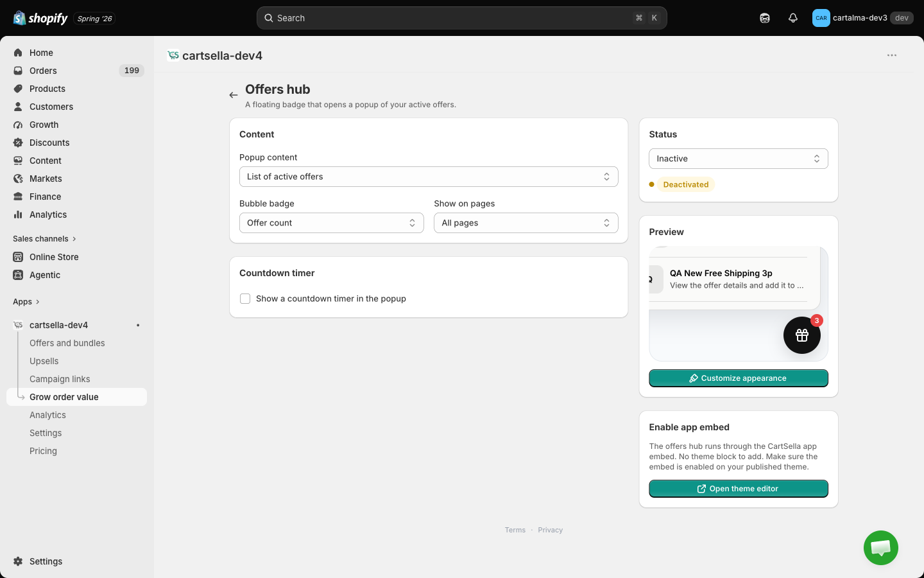Image resolution: width=924 pixels, height=578 pixels.
Task: Expand the Apps section
Action: (x=26, y=302)
